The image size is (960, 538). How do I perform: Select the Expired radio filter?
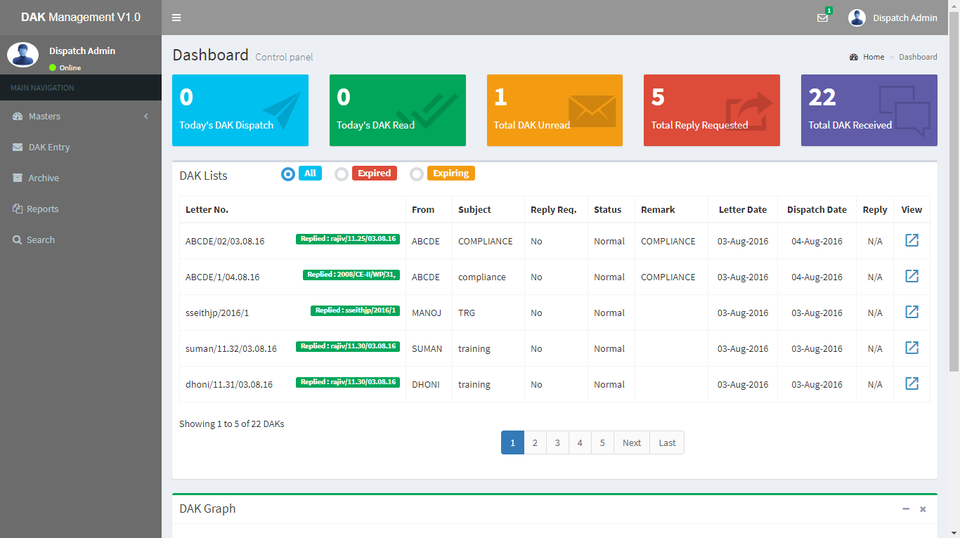(341, 174)
